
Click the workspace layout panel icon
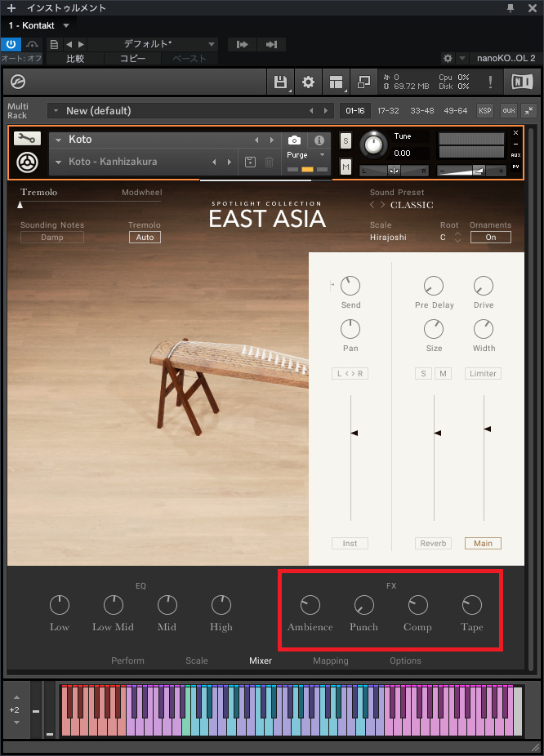coord(335,82)
